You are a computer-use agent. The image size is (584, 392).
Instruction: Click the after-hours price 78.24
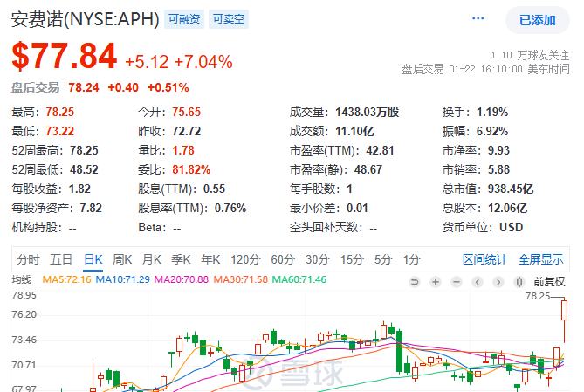click(84, 87)
